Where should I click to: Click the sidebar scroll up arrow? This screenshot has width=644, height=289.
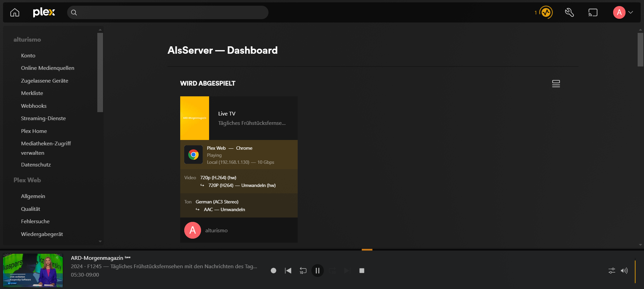tap(100, 30)
